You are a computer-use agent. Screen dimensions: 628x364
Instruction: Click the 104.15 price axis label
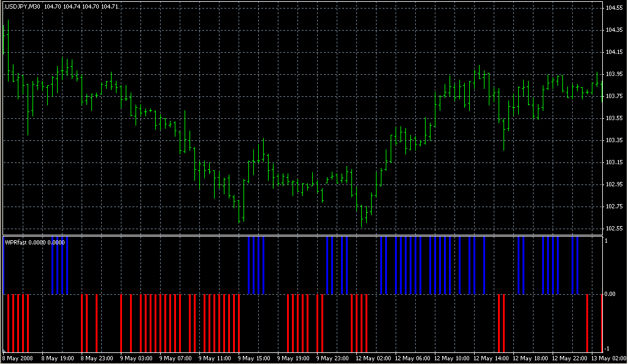pyautogui.click(x=614, y=52)
